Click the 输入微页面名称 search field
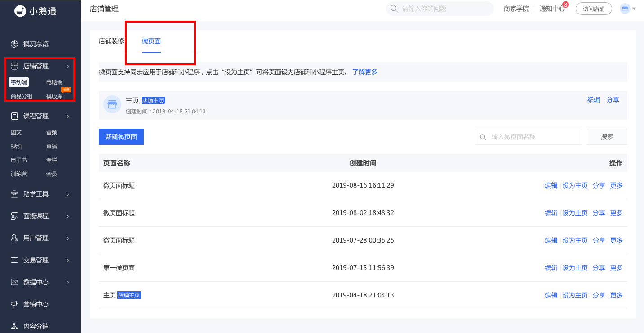The image size is (644, 333). 529,137
